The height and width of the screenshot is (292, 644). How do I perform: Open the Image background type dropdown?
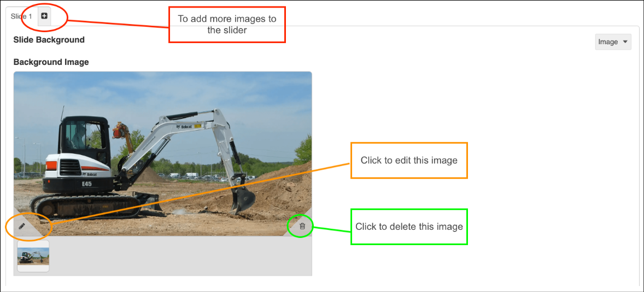click(x=613, y=42)
